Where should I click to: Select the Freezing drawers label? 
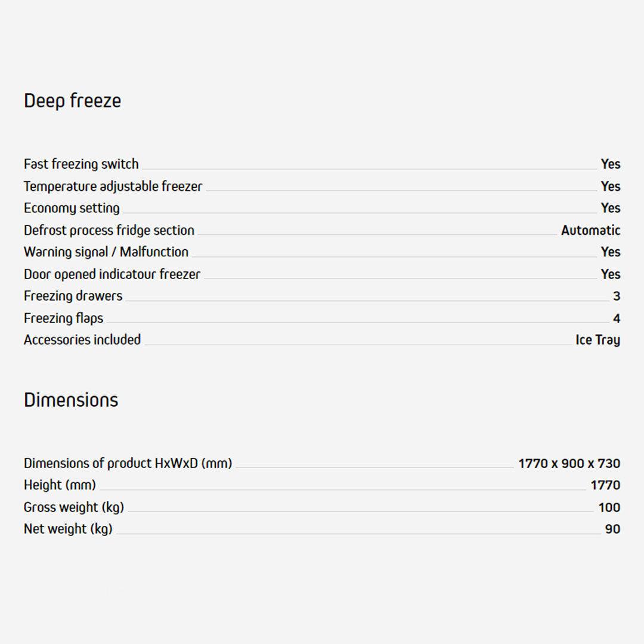coord(73,296)
